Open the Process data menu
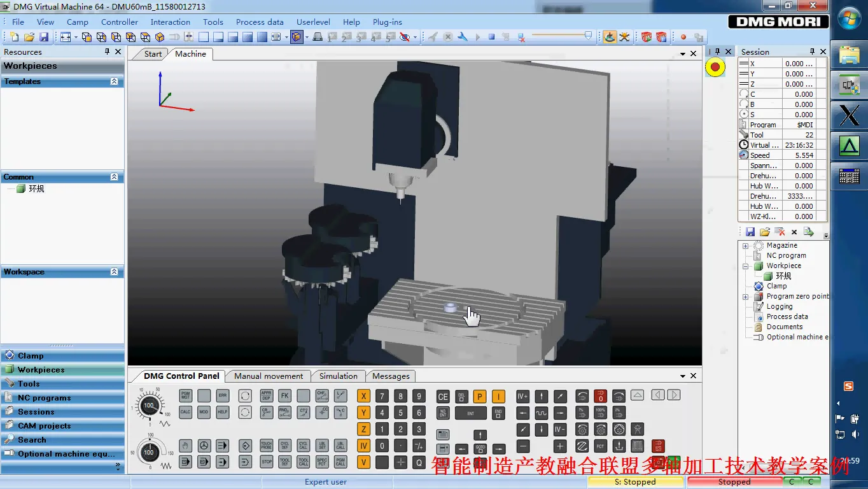868x489 pixels. click(x=260, y=22)
